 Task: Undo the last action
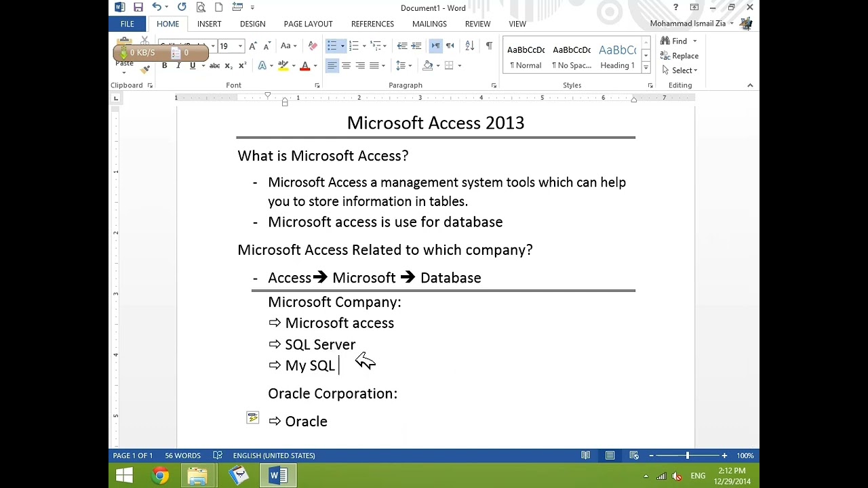tap(157, 7)
